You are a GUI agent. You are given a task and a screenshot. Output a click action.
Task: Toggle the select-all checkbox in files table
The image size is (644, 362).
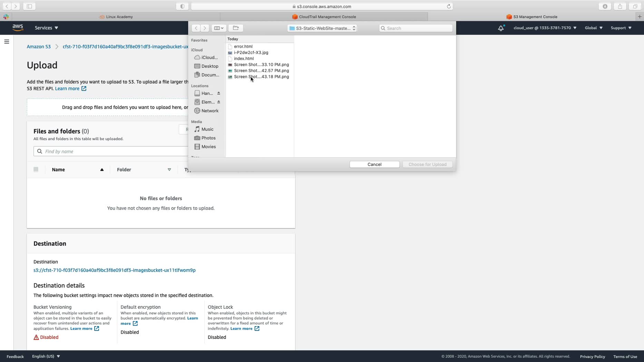pyautogui.click(x=36, y=169)
